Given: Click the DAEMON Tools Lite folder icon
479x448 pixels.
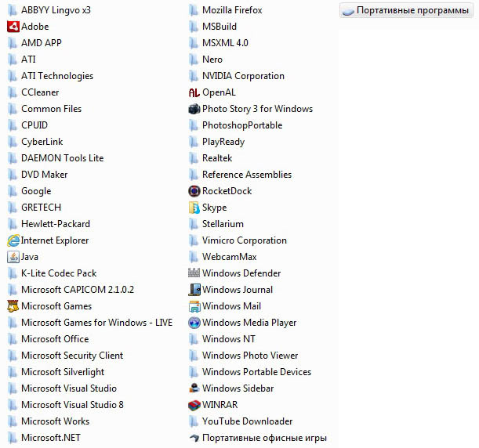Looking at the screenshot, I should pos(13,158).
